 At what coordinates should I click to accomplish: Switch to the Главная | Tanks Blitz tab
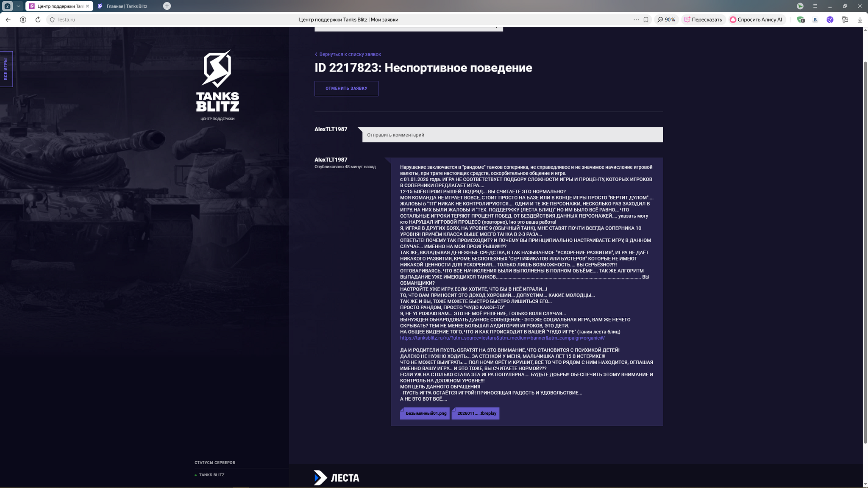[126, 6]
